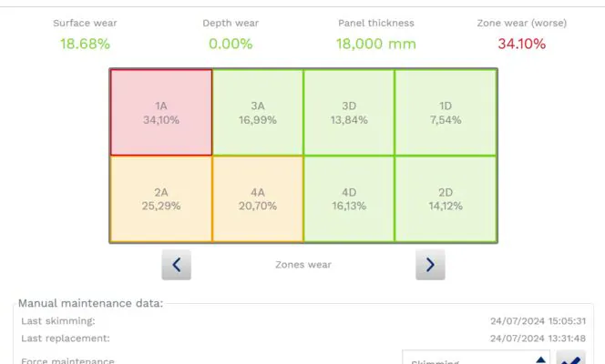The height and width of the screenshot is (364, 605).
Task: Click the previous arrow for Zones wear
Action: [x=176, y=265]
